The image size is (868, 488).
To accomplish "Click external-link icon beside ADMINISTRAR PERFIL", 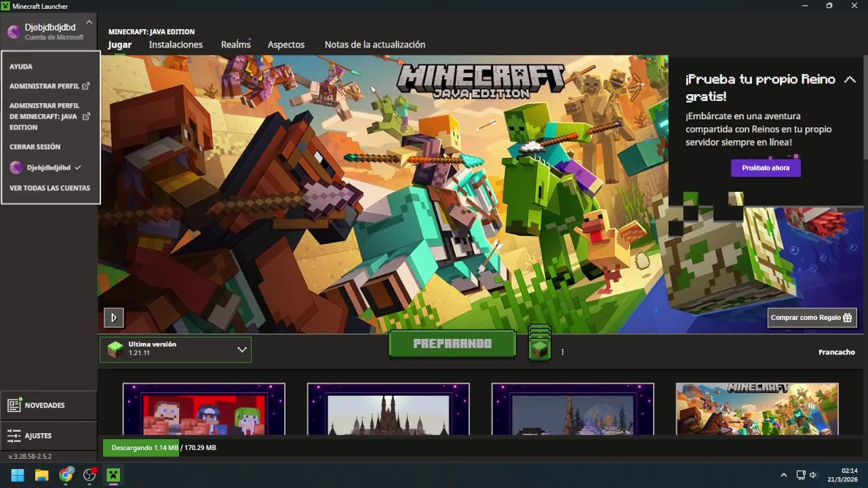I will [x=86, y=86].
